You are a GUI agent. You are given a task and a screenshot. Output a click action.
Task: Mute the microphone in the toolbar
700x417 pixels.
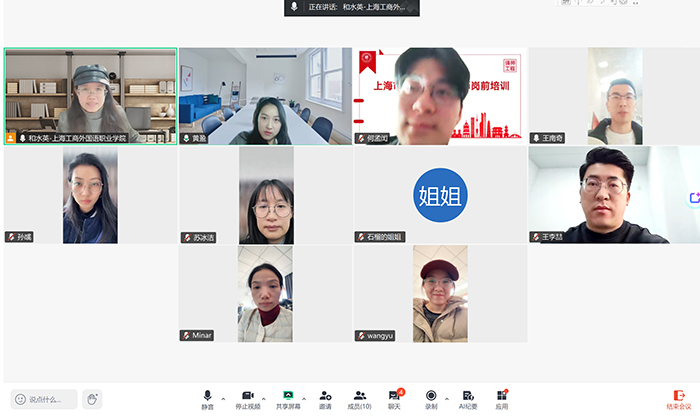pyautogui.click(x=207, y=397)
